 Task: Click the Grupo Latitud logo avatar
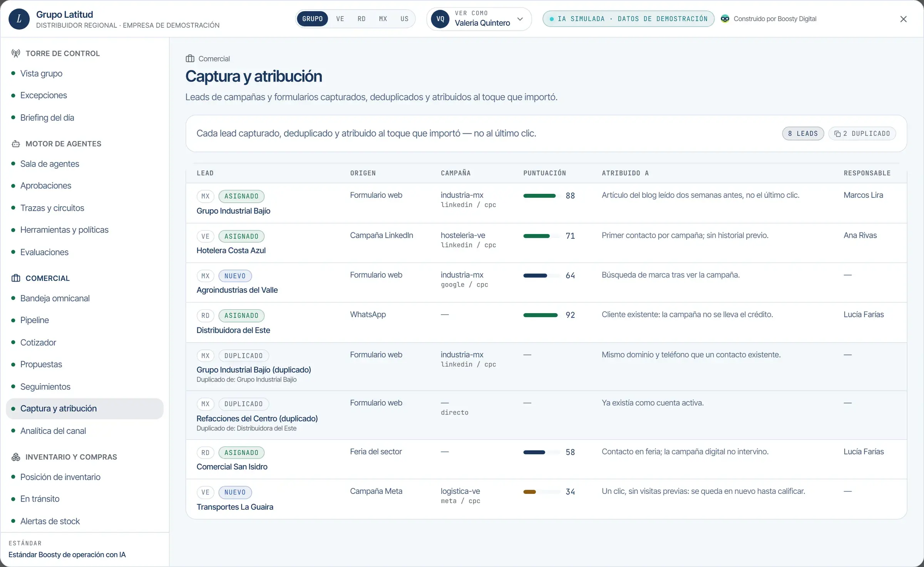[19, 19]
